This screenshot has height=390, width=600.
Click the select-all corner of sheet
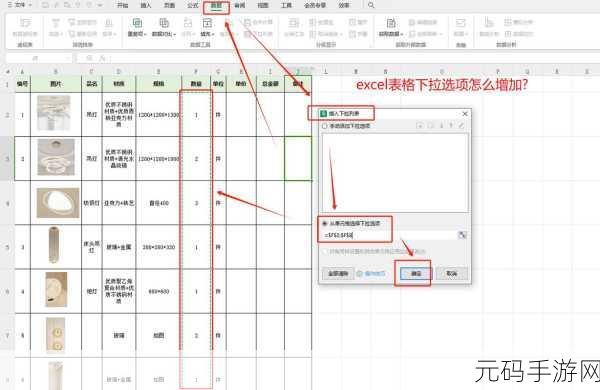tap(7, 71)
